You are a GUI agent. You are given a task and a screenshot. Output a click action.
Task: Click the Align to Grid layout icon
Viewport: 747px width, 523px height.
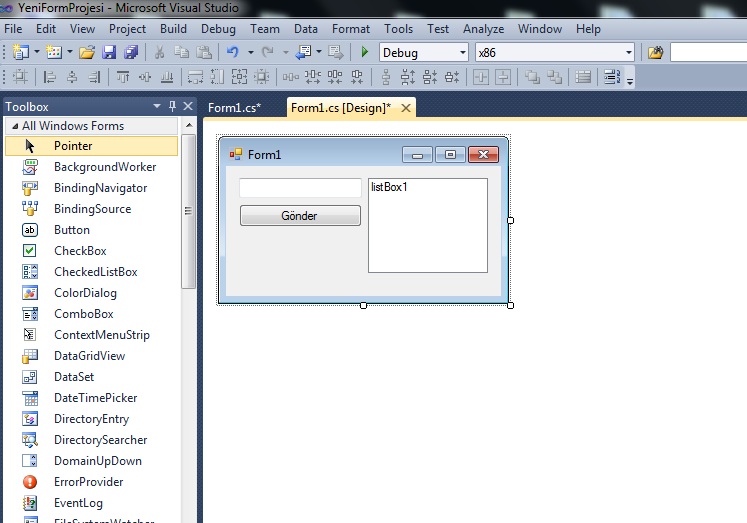20,77
